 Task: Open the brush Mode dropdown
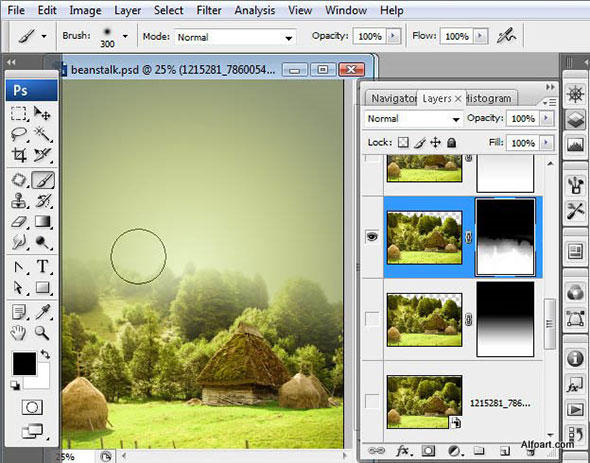tap(235, 37)
